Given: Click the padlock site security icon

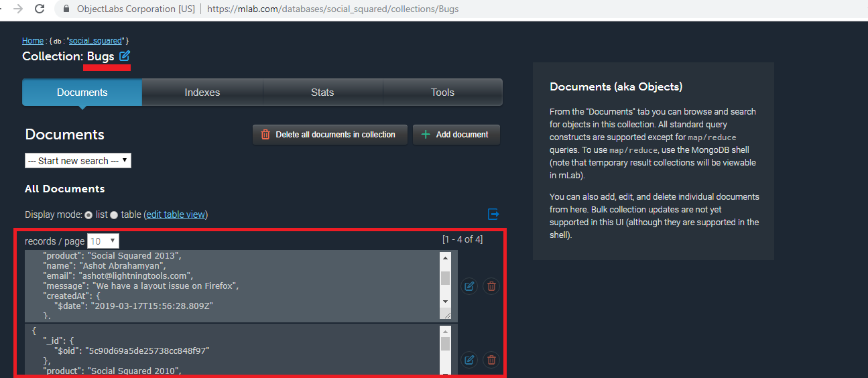Looking at the screenshot, I should (x=66, y=9).
